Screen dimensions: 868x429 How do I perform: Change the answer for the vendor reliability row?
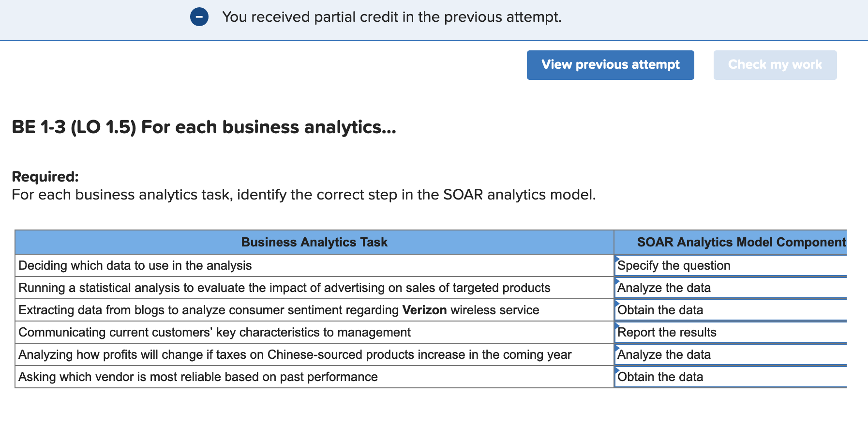[x=731, y=377]
